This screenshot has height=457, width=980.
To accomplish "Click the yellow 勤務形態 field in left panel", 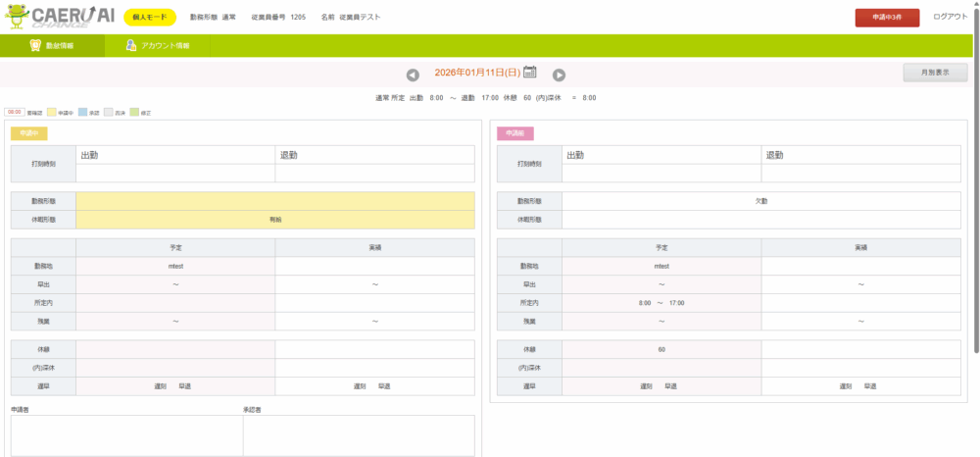I will click(x=274, y=200).
